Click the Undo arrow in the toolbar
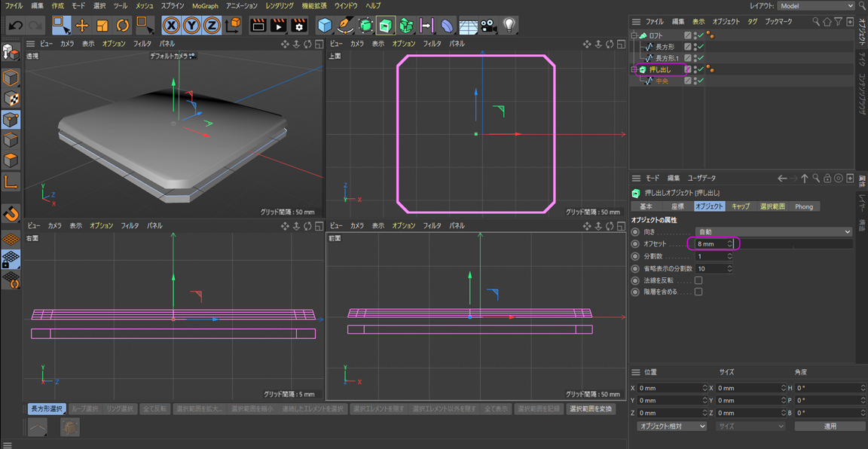The image size is (868, 449). 16,26
